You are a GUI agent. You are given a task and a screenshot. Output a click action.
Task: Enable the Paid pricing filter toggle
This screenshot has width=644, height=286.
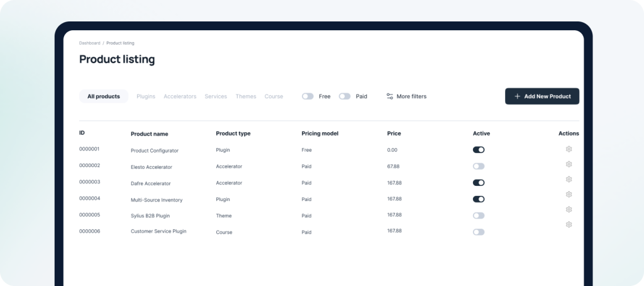click(x=345, y=96)
